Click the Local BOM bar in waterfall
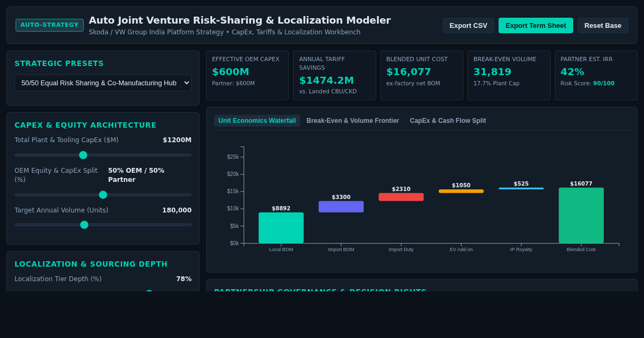 [x=281, y=227]
